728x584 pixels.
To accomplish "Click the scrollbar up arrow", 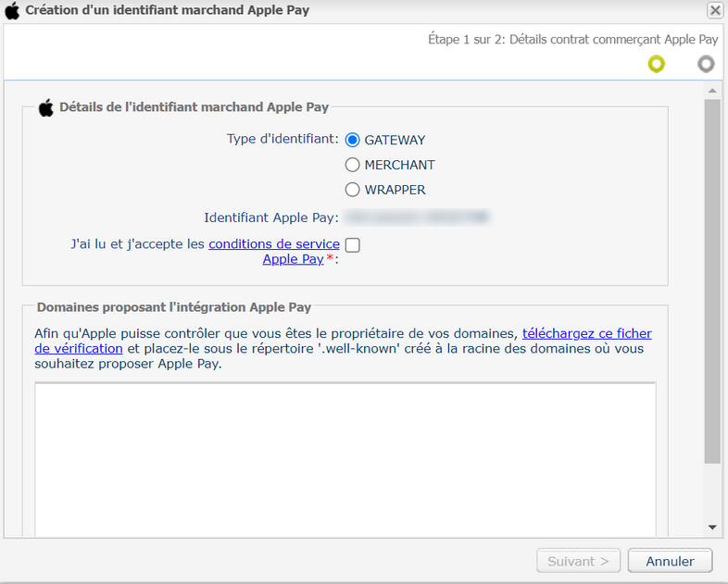I will 712,91.
